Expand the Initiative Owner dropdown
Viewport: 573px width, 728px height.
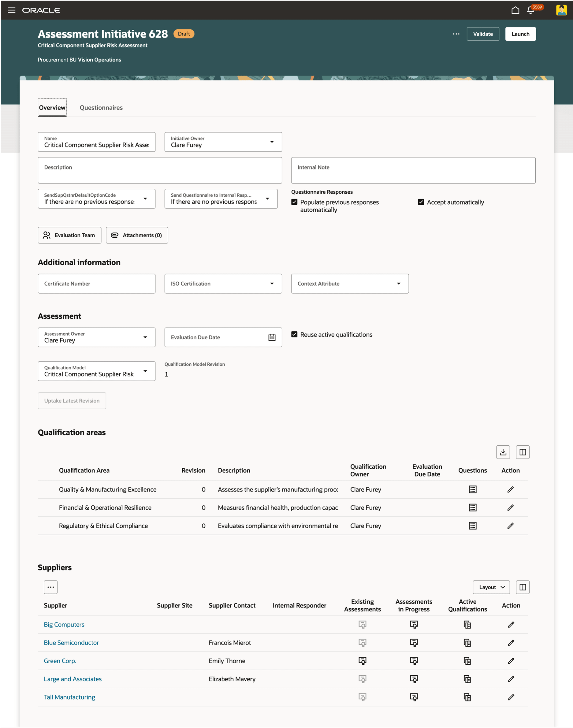pyautogui.click(x=272, y=142)
